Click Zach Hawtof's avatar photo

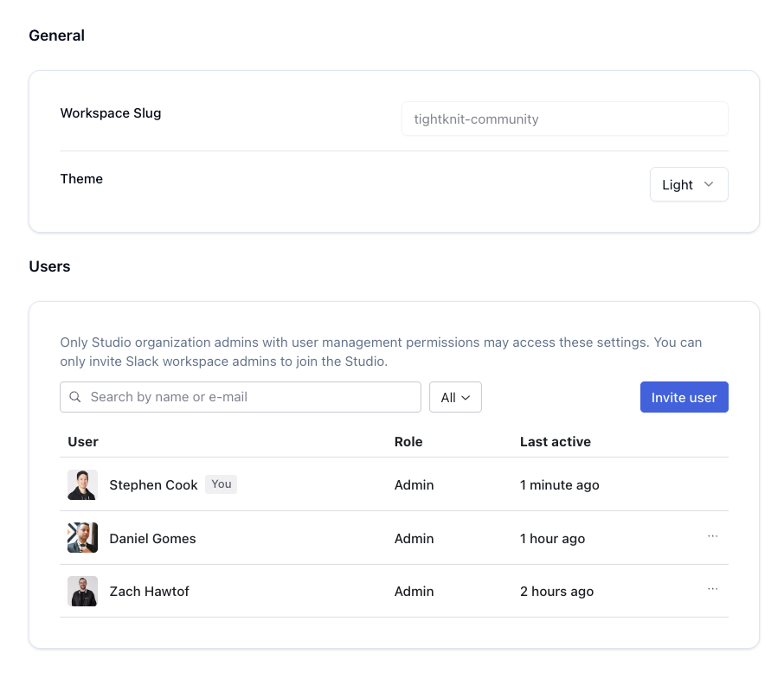(x=82, y=591)
